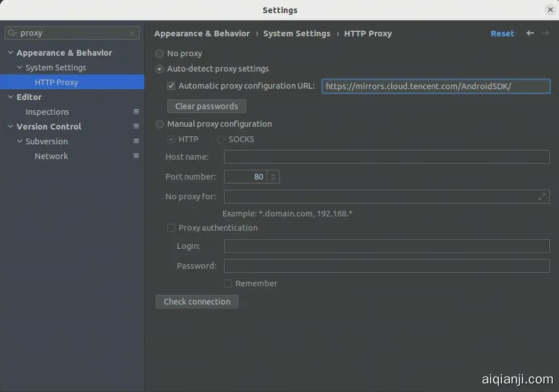Screen dimensions: 559x392
Task: Click Reset link to revert changes
Action: click(502, 34)
